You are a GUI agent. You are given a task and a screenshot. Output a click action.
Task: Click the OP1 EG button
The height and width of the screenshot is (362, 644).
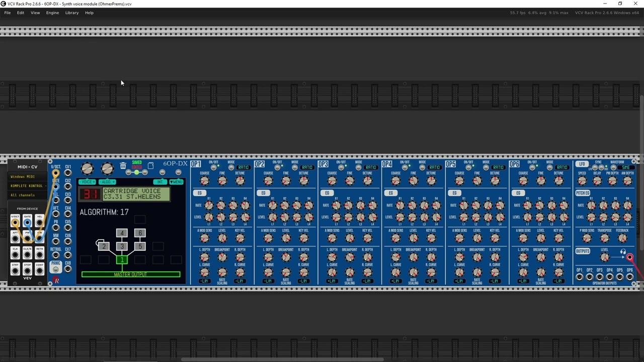coord(200,193)
